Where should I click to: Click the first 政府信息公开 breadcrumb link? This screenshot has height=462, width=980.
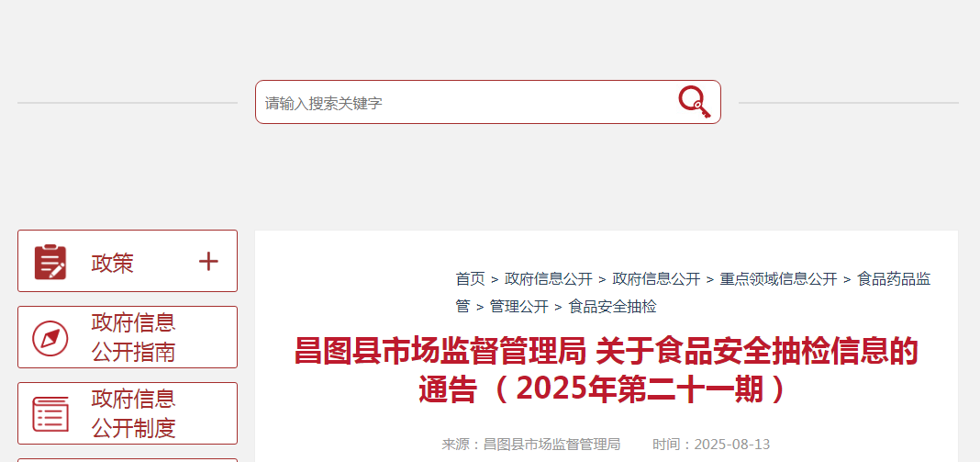548,278
